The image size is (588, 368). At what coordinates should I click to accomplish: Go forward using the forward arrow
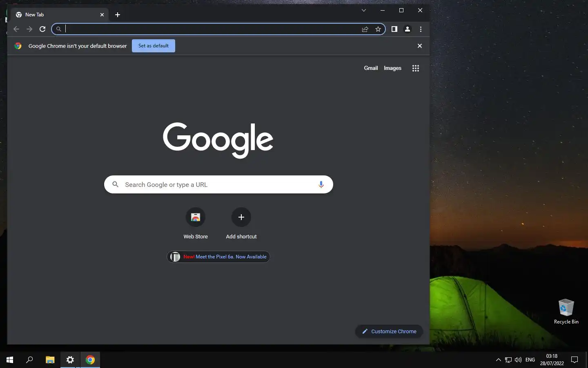29,29
